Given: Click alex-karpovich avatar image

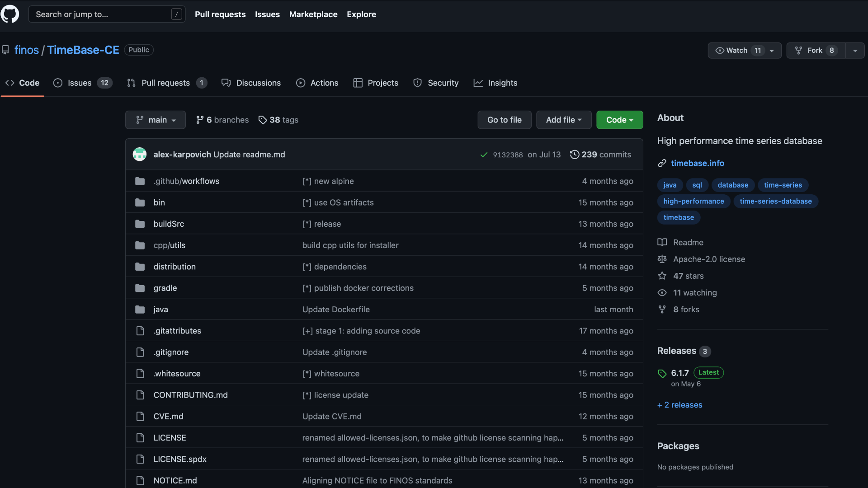Looking at the screenshot, I should coord(139,155).
